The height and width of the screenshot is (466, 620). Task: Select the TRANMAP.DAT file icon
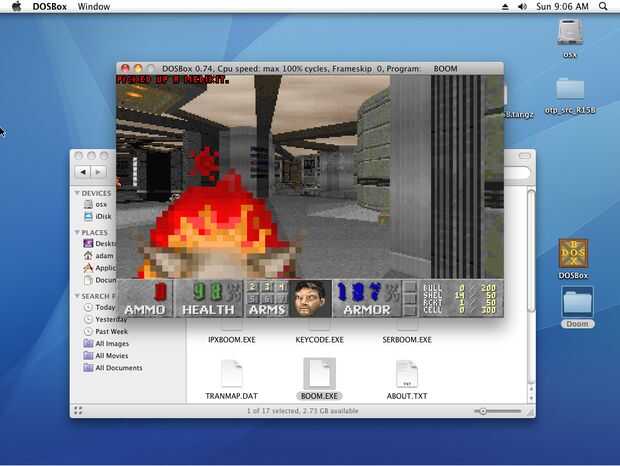[x=232, y=374]
